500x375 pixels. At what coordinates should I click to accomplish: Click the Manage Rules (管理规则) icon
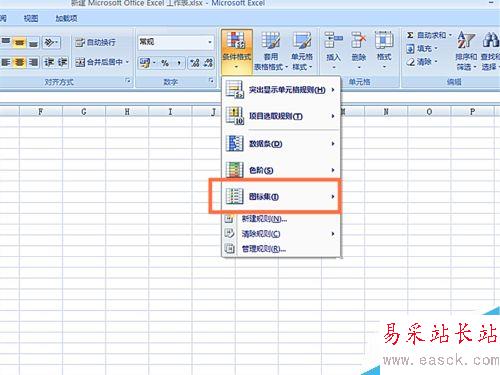point(229,248)
